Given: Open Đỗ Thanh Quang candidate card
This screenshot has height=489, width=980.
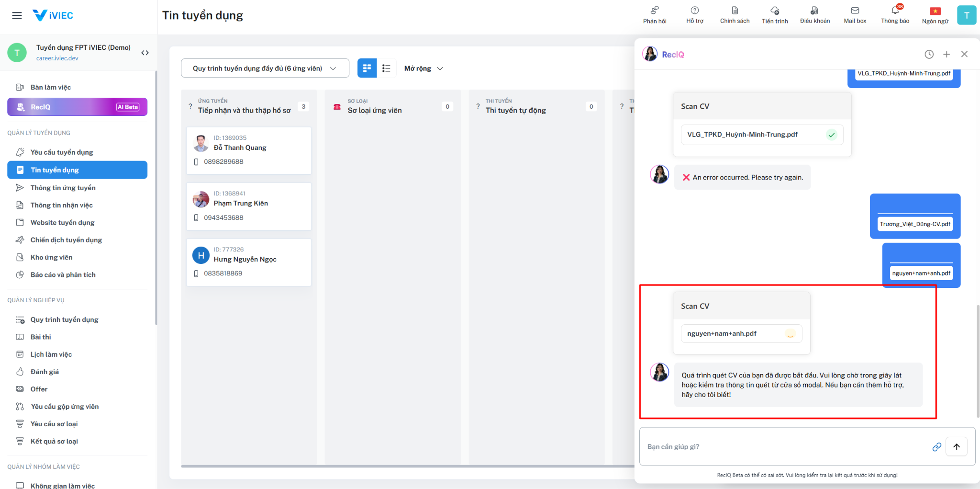Looking at the screenshot, I should pos(249,150).
